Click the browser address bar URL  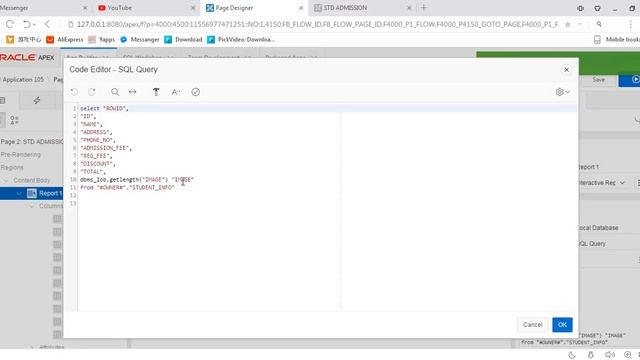(x=317, y=24)
